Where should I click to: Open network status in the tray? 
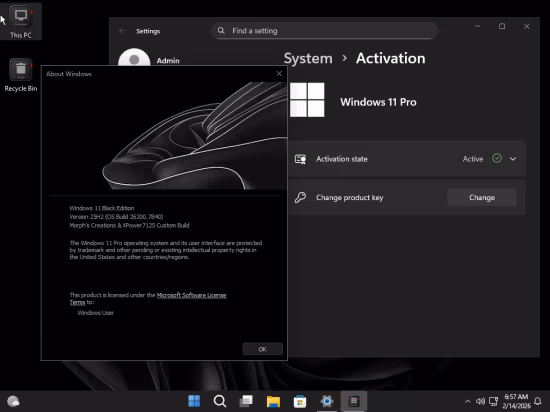pos(493,401)
